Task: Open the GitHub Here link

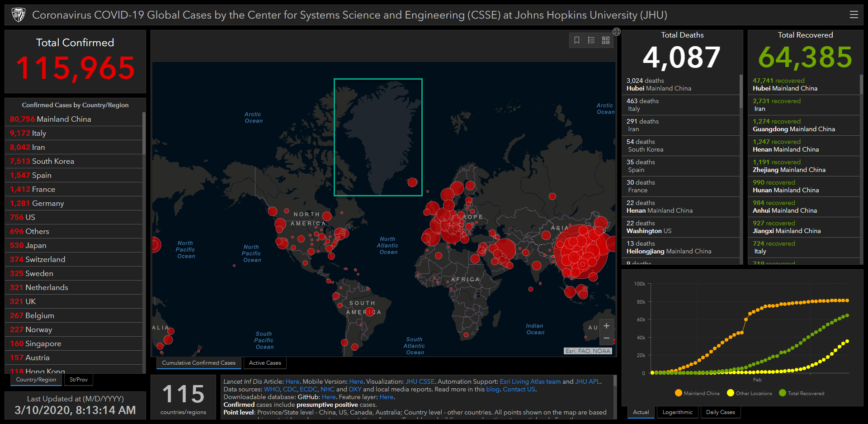Action: click(329, 397)
